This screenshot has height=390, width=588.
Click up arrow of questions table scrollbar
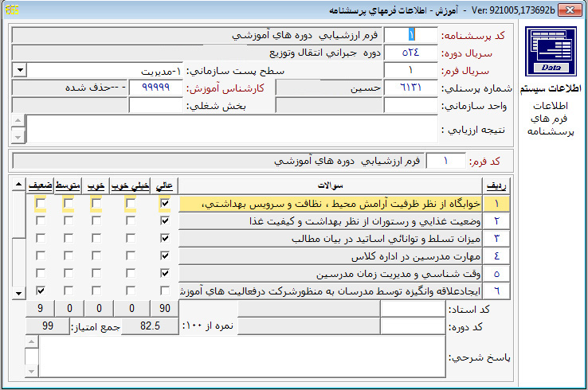click(18, 185)
